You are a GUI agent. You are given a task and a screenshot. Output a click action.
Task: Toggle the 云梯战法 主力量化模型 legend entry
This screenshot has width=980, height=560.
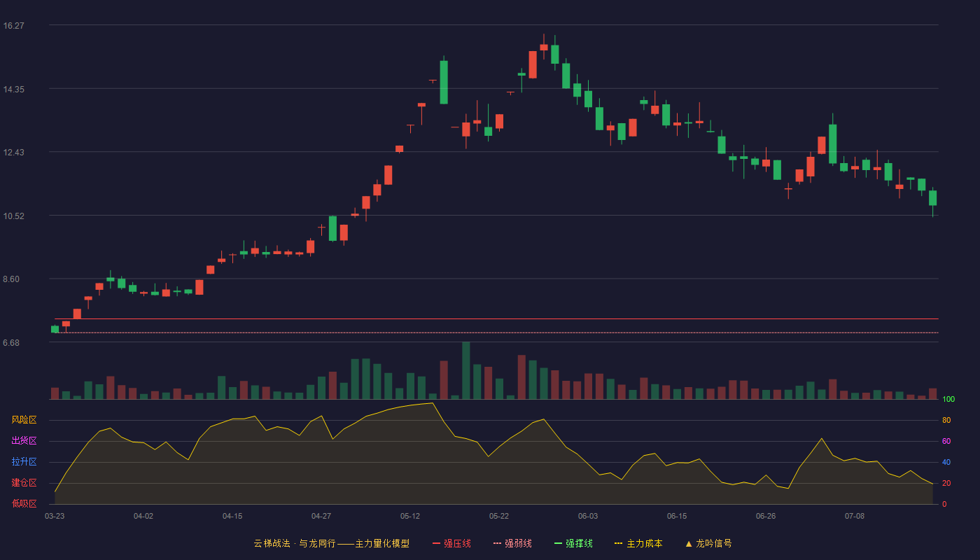point(331,543)
